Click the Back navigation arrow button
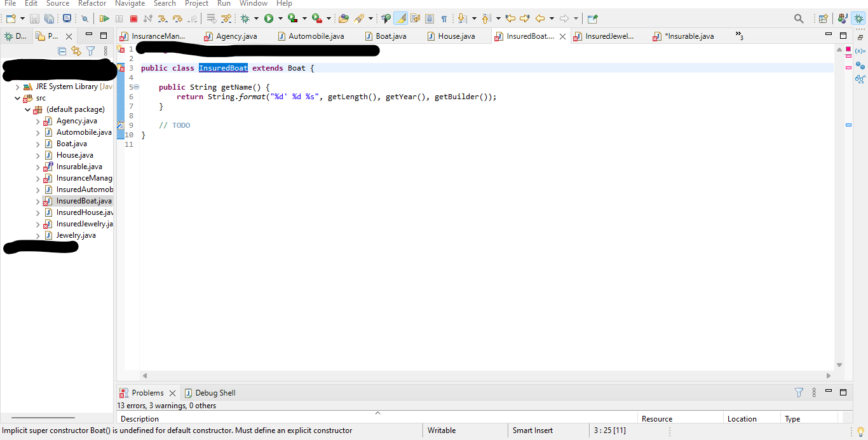The height and width of the screenshot is (440, 868). 541,19
